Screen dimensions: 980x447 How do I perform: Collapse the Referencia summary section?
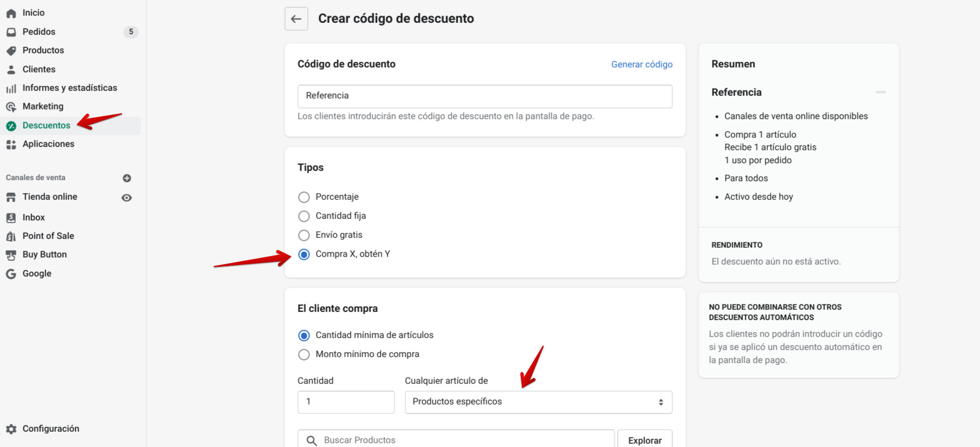coord(880,93)
